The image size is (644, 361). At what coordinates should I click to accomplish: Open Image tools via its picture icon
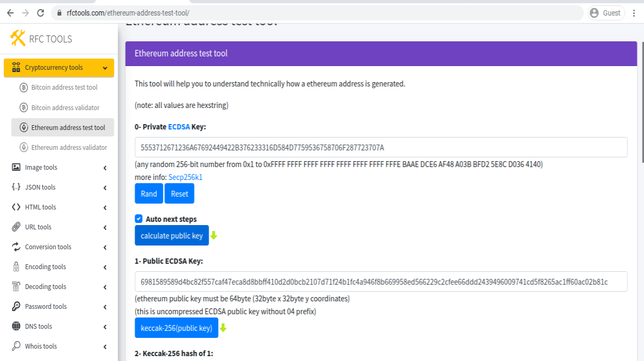point(16,167)
